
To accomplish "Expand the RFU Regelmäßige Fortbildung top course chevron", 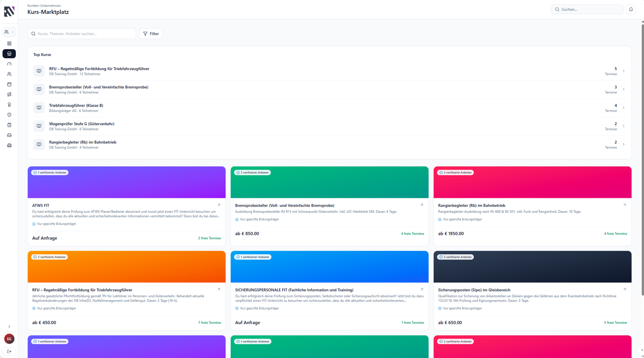I will click(623, 71).
